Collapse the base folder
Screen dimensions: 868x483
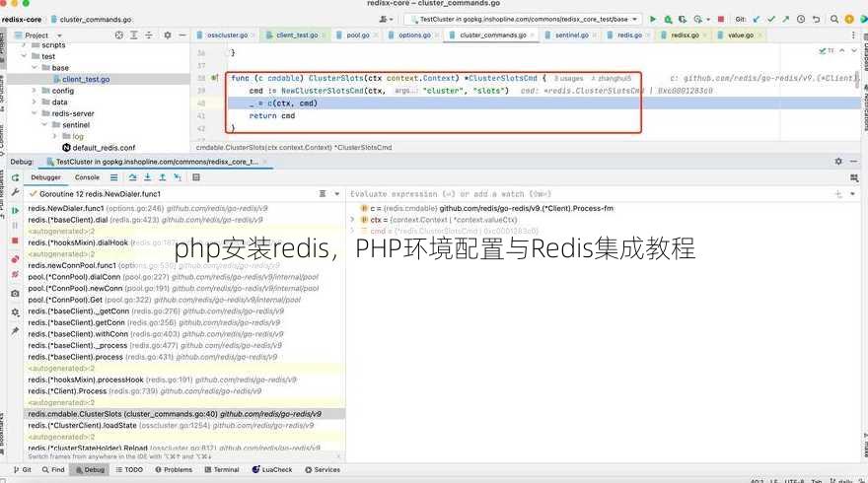[x=35, y=67]
